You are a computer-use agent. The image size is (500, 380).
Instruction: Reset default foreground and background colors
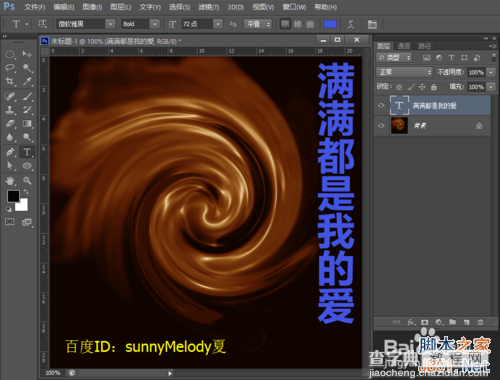click(x=9, y=209)
